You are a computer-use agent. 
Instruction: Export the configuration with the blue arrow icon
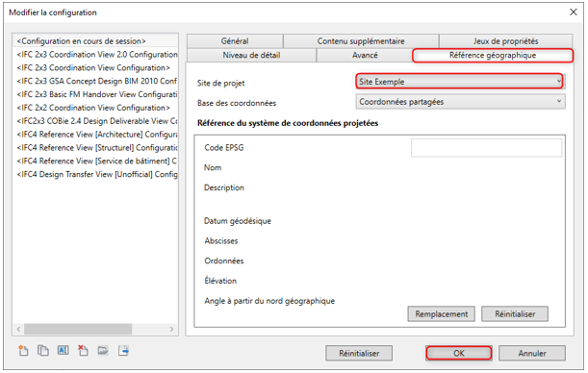point(123,351)
